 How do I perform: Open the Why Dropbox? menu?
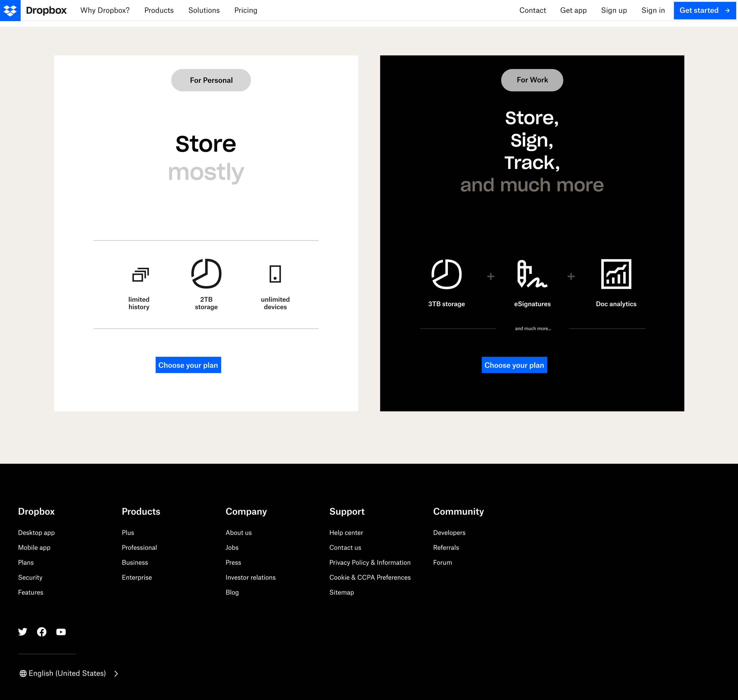pyautogui.click(x=105, y=10)
